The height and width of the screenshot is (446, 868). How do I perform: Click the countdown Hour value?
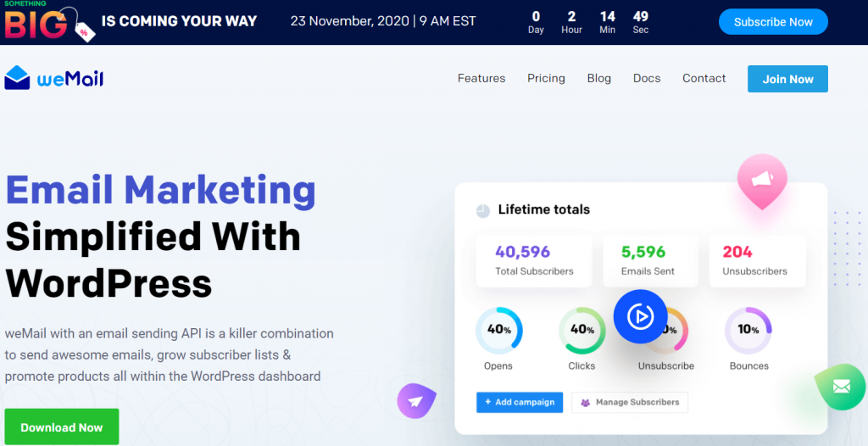click(571, 16)
